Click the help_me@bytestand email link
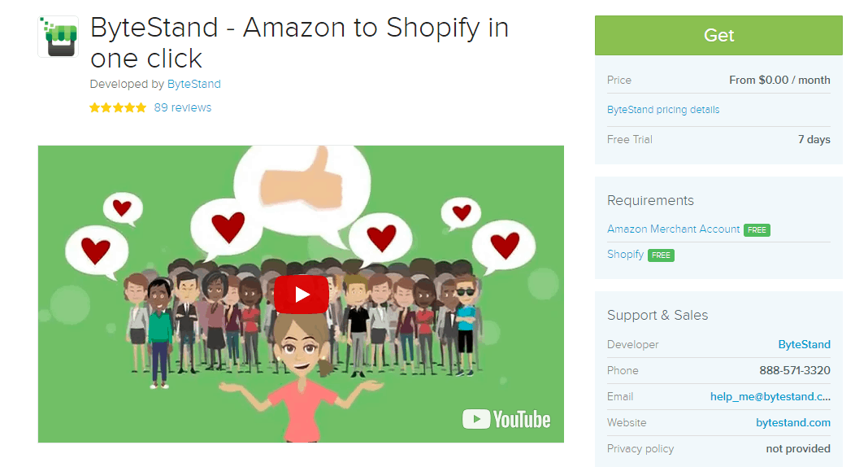Image resolution: width=868 pixels, height=467 pixels. [x=770, y=397]
